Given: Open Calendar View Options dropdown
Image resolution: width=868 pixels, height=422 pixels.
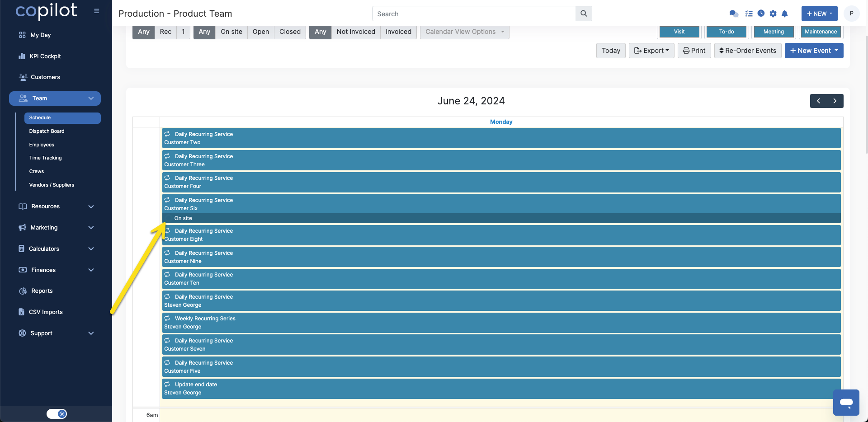Looking at the screenshot, I should [464, 32].
